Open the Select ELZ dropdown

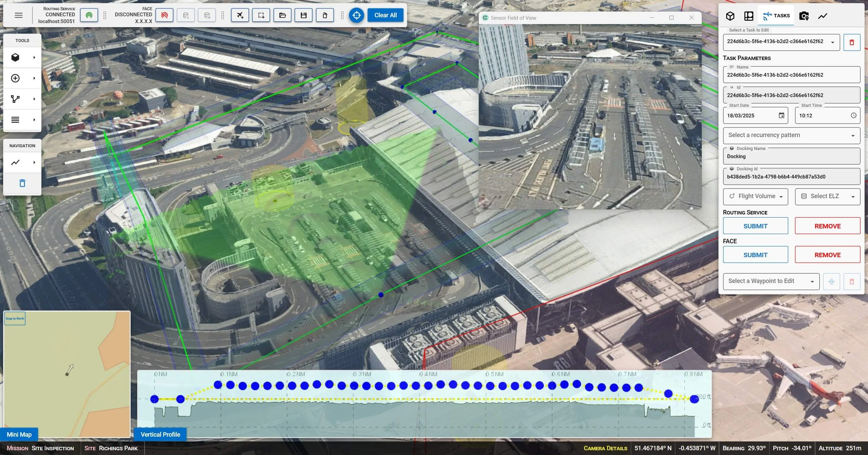point(827,196)
